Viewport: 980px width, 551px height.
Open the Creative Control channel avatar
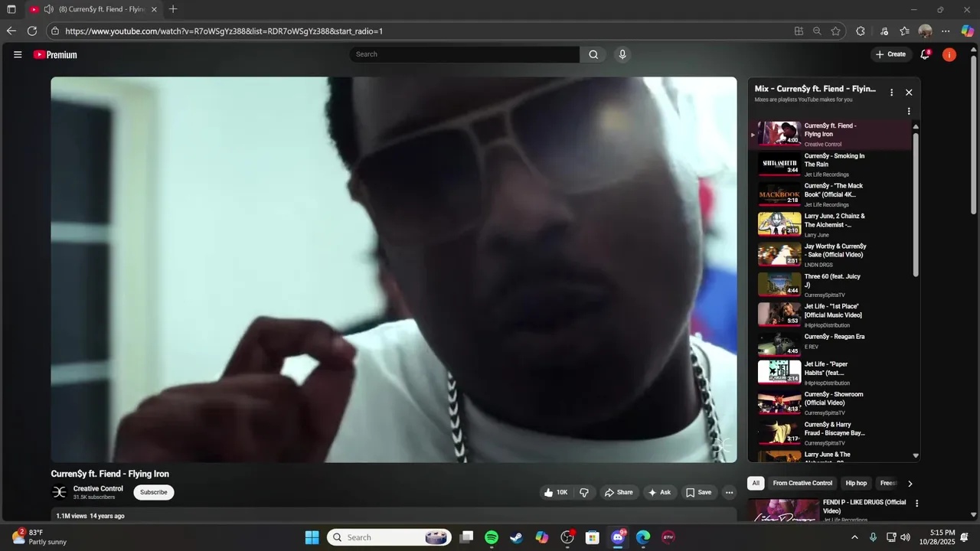59,492
